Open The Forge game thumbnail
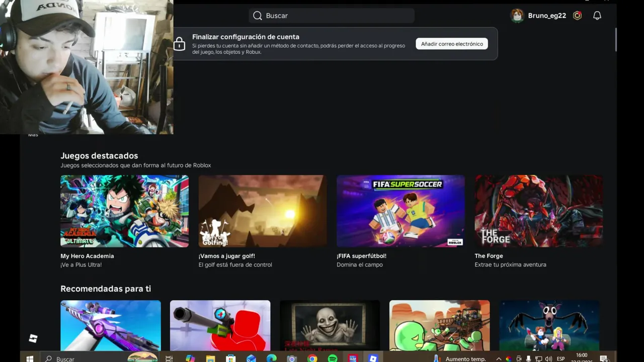This screenshot has width=644, height=362. click(538, 211)
